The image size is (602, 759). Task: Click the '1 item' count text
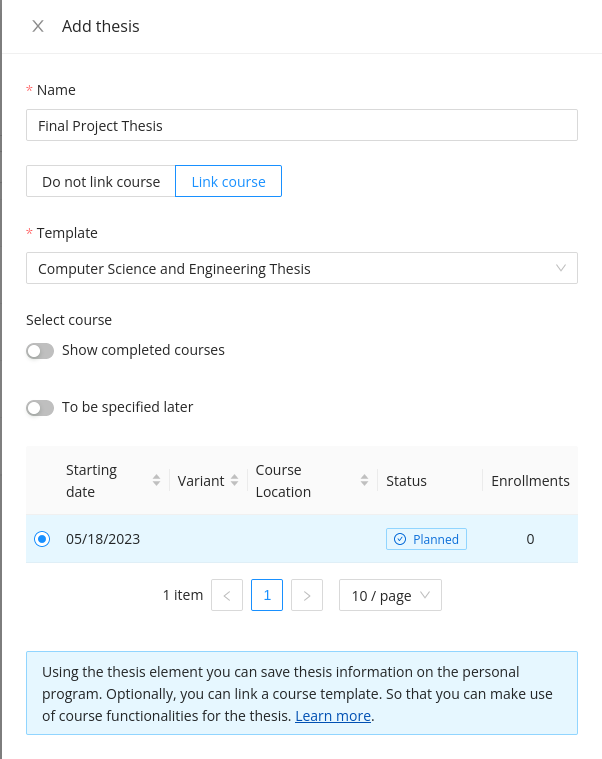point(183,595)
